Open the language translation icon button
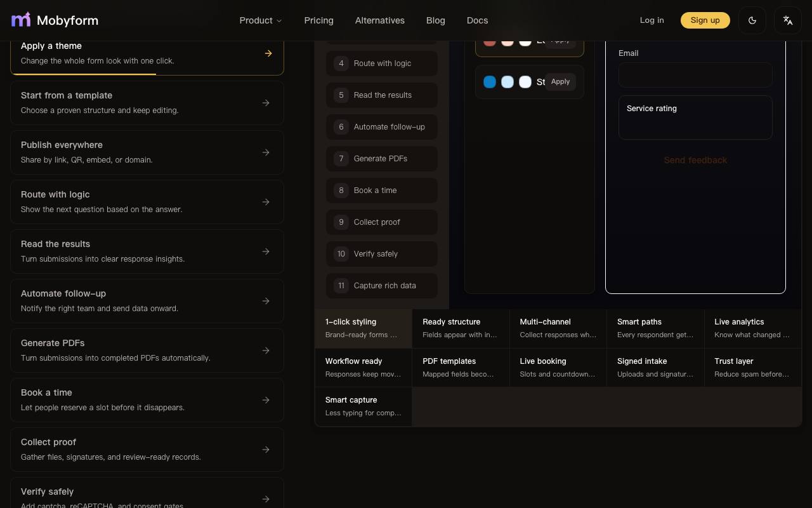812x508 pixels. [x=788, y=20]
